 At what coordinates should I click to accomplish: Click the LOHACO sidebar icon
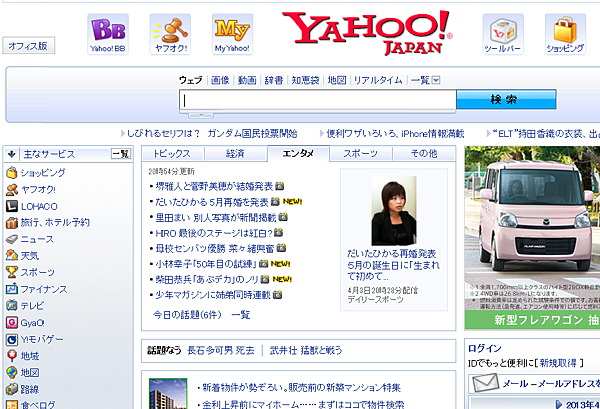tap(12, 206)
